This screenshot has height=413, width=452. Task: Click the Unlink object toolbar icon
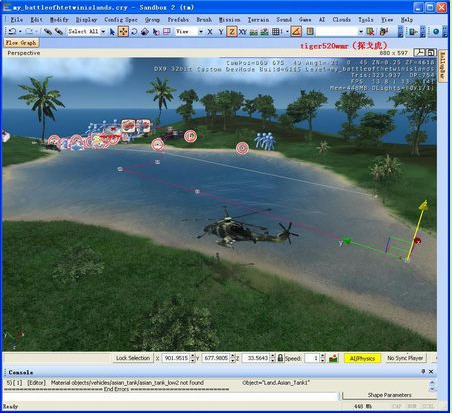tap(59, 32)
